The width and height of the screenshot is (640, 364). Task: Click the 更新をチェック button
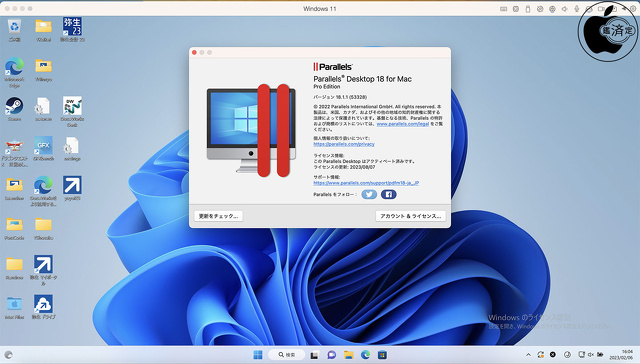(x=218, y=216)
